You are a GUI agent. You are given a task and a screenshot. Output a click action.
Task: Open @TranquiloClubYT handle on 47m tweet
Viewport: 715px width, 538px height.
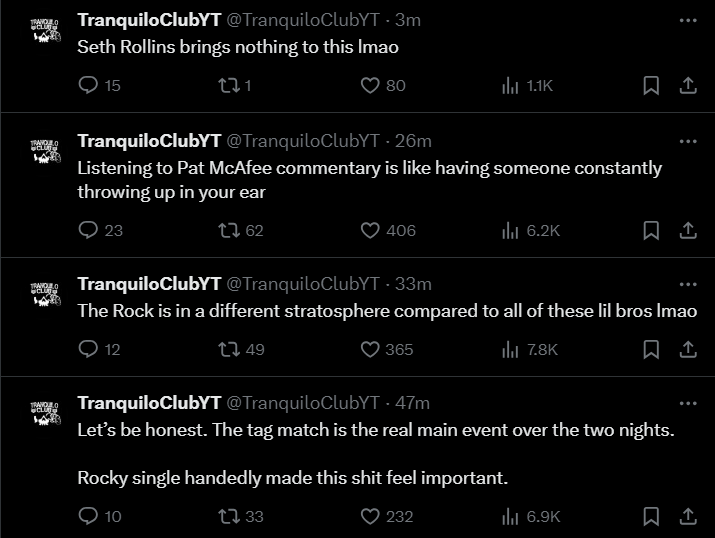click(x=303, y=403)
